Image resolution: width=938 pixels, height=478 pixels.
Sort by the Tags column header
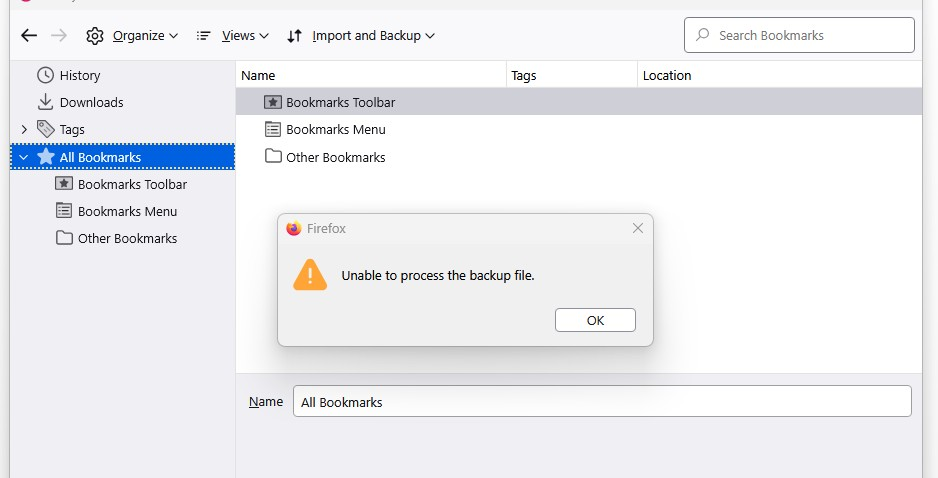(x=570, y=75)
